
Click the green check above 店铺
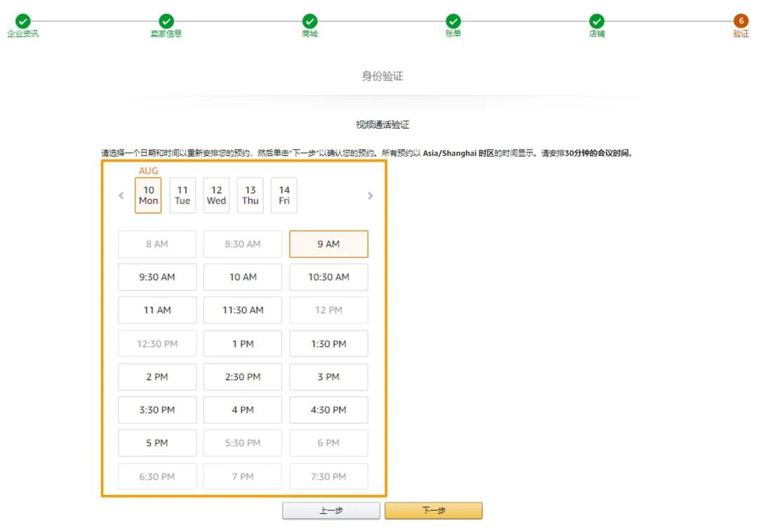coord(597,21)
